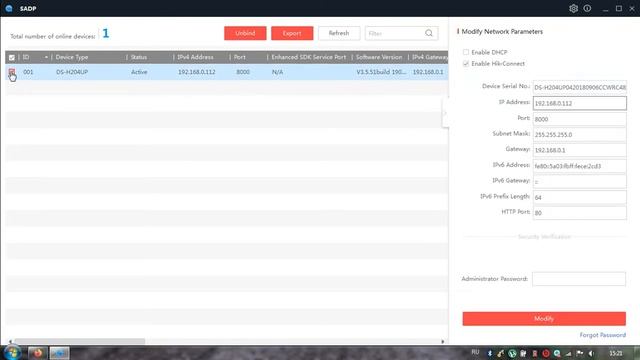Click the 'Active' status cell
Viewport: 640px width, 360px height.
tap(139, 72)
